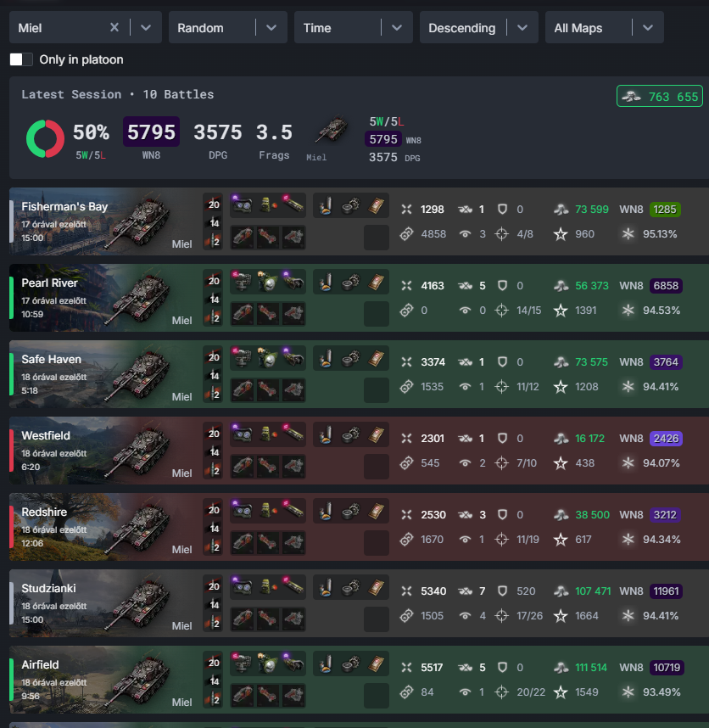Select the Miel tank image in session summary
The width and height of the screenshot is (709, 728).
(x=332, y=130)
